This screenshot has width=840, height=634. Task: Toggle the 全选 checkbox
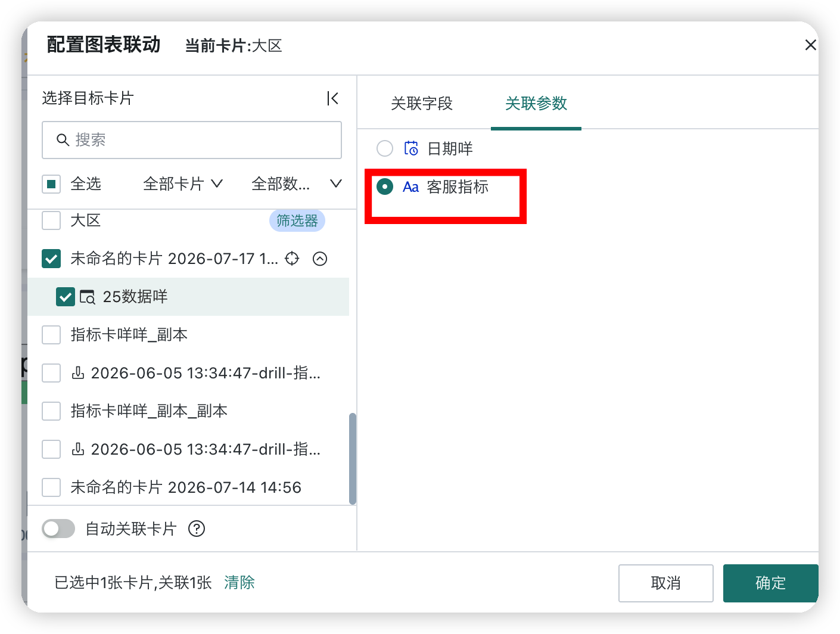point(51,184)
